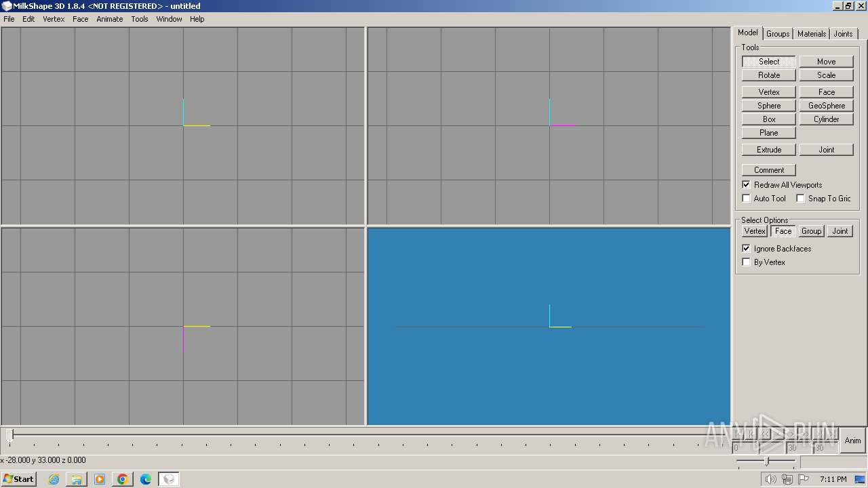Open the Vertex menu

click(54, 19)
